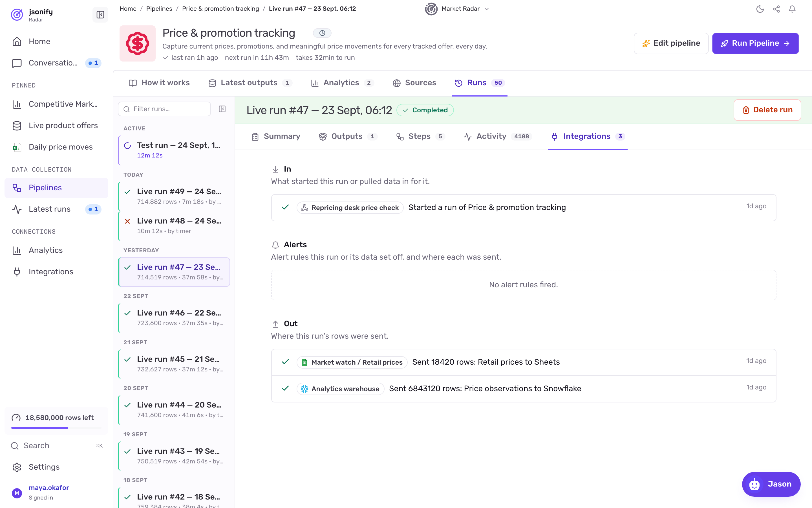812x508 pixels.
Task: Click Repricing desk price check chip
Action: pos(350,208)
